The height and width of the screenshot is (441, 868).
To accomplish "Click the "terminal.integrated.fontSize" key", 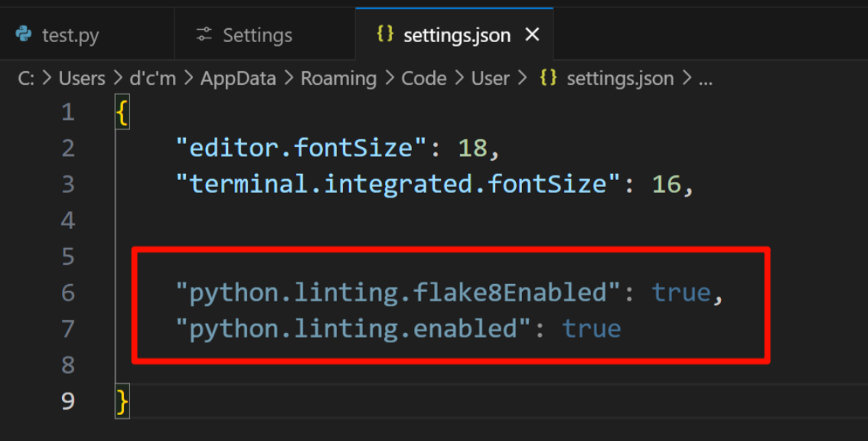I will (x=398, y=184).
